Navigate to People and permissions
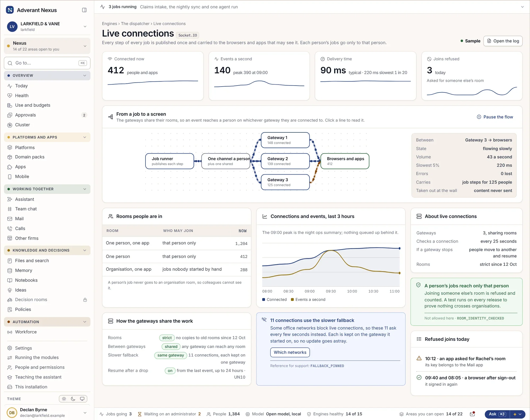Image resolution: width=530 pixels, height=420 pixels. (x=47, y=367)
